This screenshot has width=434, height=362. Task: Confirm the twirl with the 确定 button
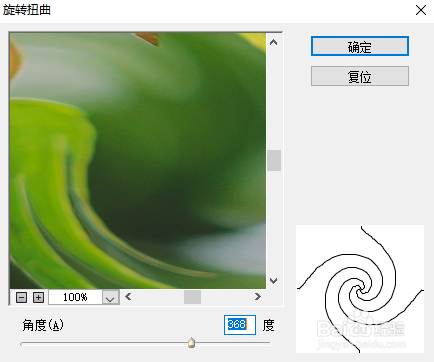[360, 46]
